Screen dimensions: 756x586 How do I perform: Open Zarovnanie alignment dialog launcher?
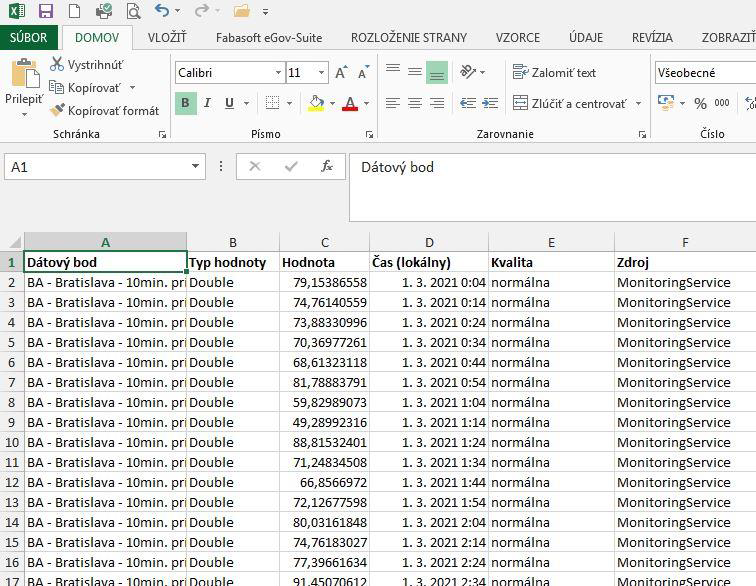642,135
